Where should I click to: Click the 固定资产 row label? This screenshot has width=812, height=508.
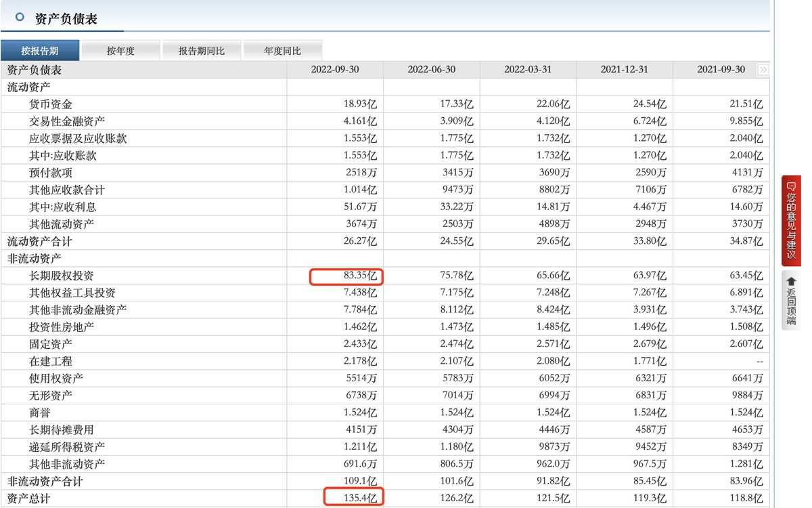coord(51,344)
